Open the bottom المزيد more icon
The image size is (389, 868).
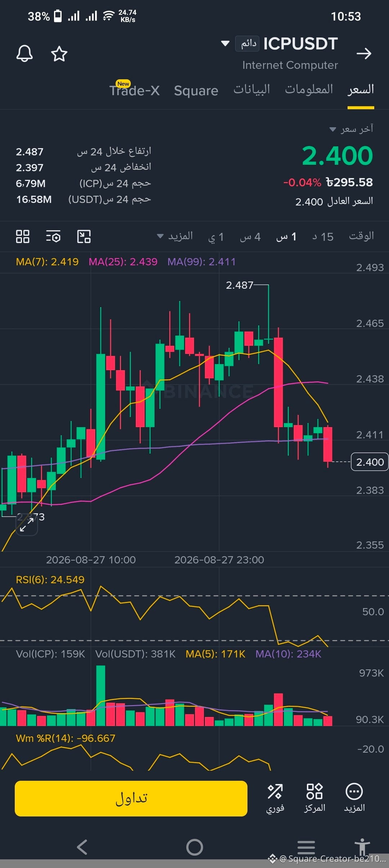coord(354,798)
